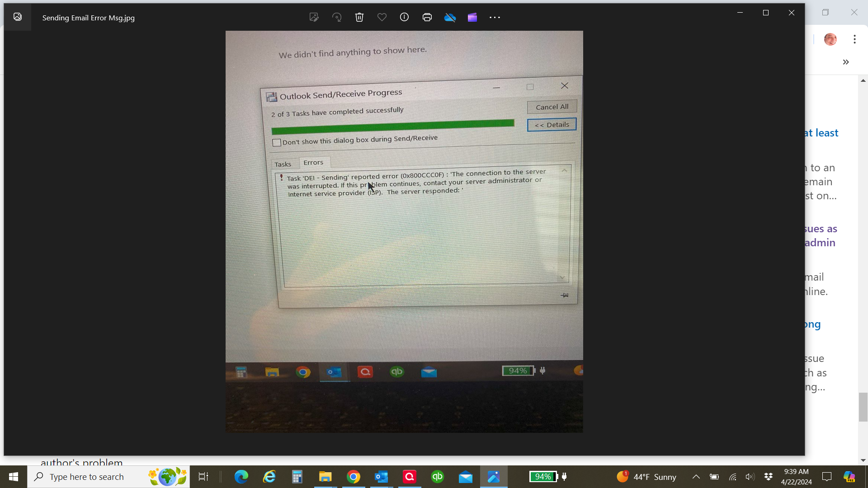Open the clock showing 9:39 AM
Image resolution: width=868 pixels, height=488 pixels.
(x=797, y=477)
